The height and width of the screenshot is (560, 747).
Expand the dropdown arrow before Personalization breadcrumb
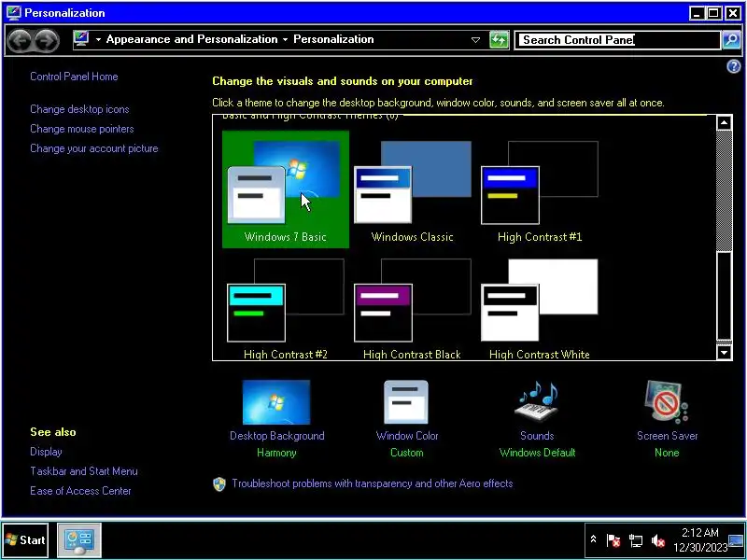(285, 39)
